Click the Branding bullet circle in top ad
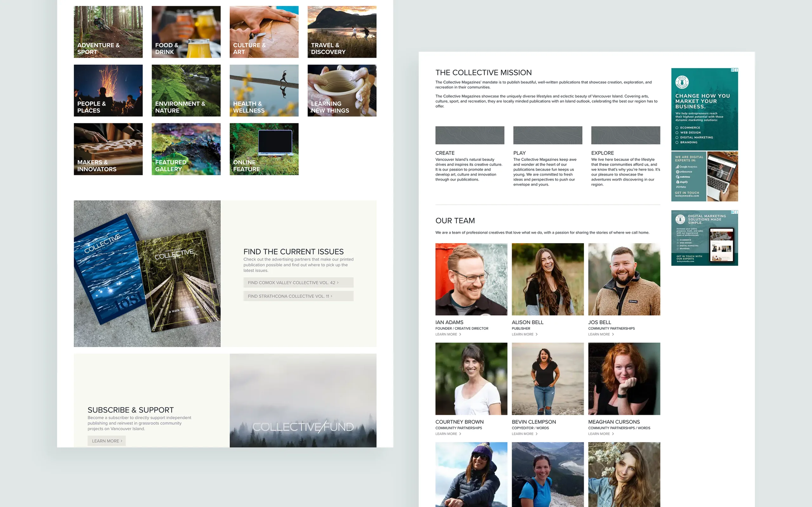Image resolution: width=812 pixels, height=507 pixels. tap(677, 143)
